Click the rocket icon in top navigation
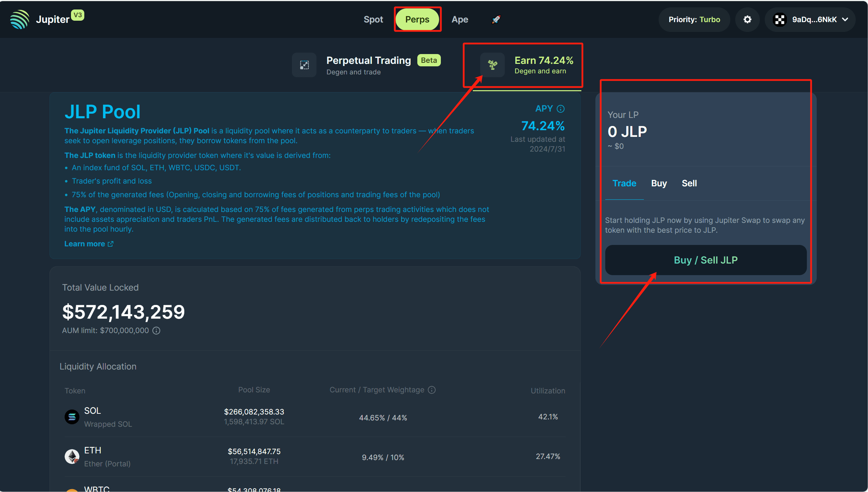Image resolution: width=868 pixels, height=492 pixels. click(496, 19)
